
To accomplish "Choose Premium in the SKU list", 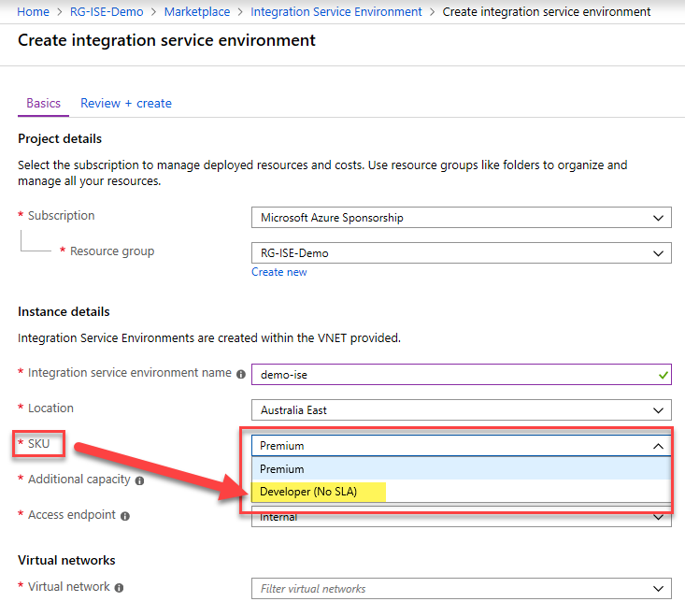I will (x=282, y=469).
